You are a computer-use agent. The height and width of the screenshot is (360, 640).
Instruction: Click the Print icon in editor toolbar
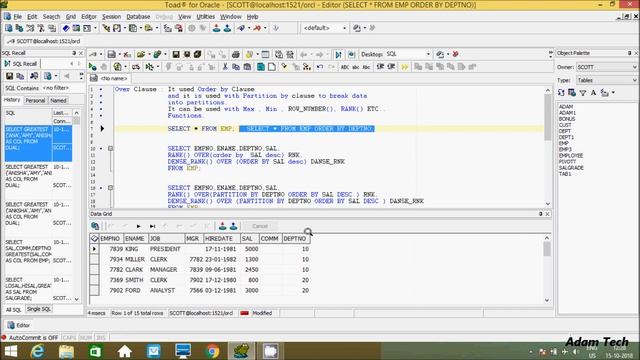[236, 54]
